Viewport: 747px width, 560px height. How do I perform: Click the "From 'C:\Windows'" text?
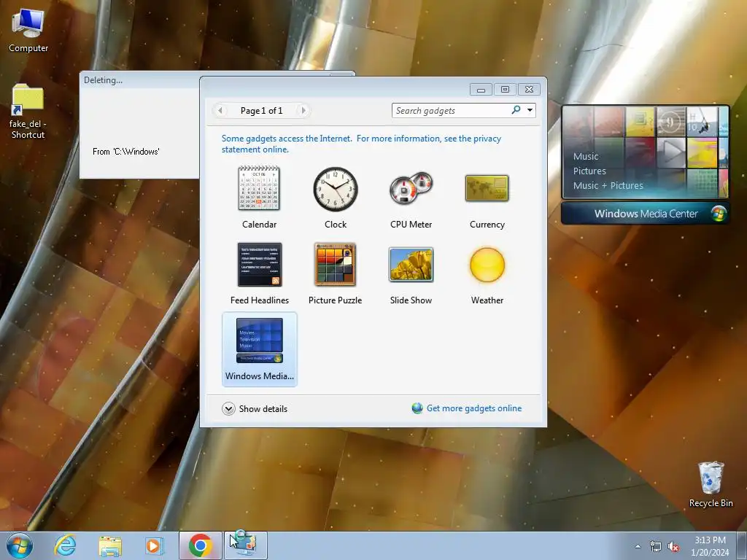(125, 152)
